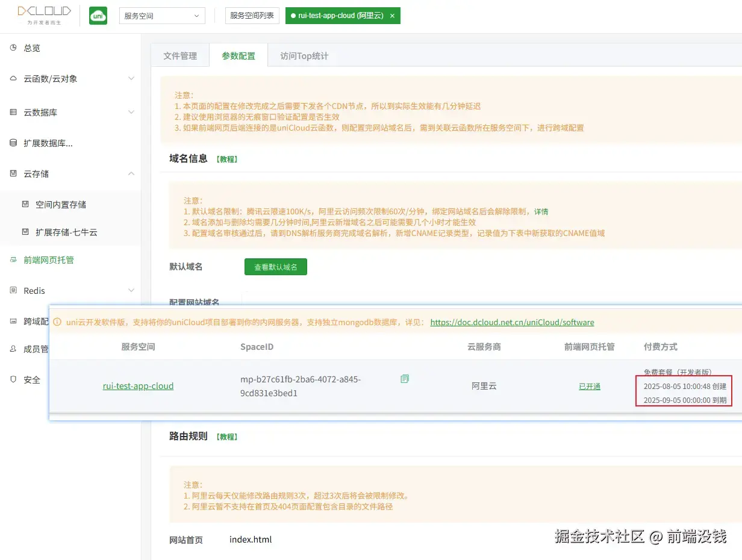Open the doc.dcloud.net.cn/uniCloud/software link
Screen dimensions: 742x560
click(512, 322)
